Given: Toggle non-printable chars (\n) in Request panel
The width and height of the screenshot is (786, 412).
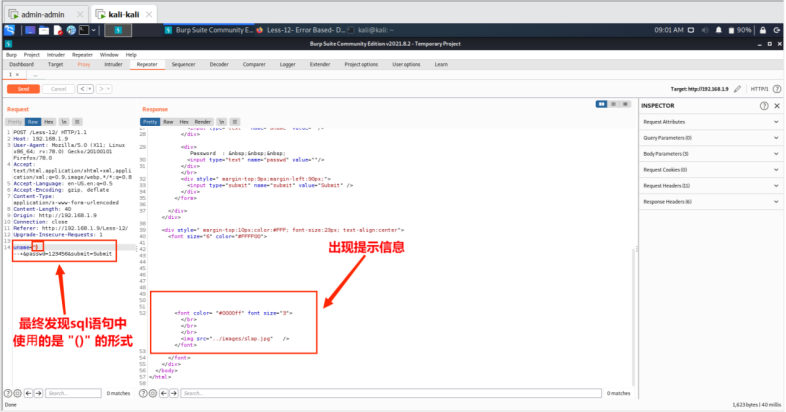Looking at the screenshot, I should (x=64, y=122).
